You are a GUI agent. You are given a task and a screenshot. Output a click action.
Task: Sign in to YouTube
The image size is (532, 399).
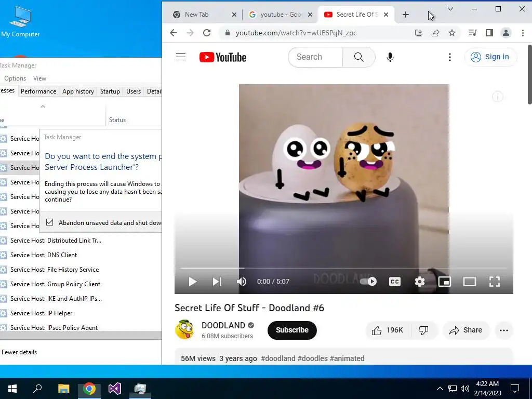(x=490, y=57)
